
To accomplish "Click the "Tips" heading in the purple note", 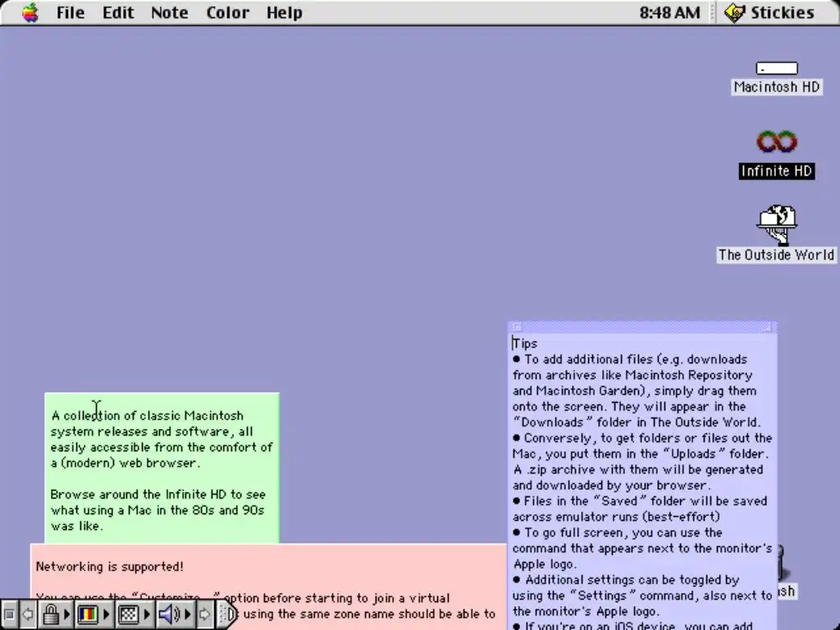I will click(525, 344).
